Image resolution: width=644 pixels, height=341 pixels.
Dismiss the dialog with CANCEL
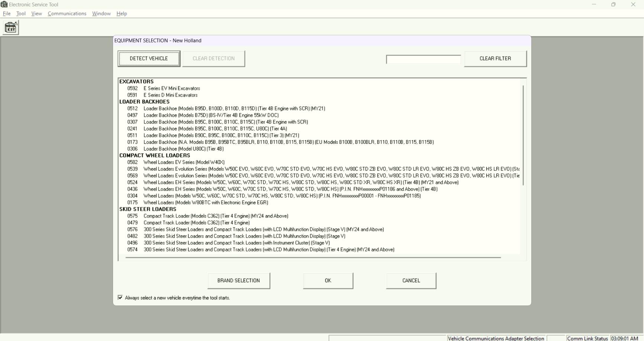tap(411, 281)
